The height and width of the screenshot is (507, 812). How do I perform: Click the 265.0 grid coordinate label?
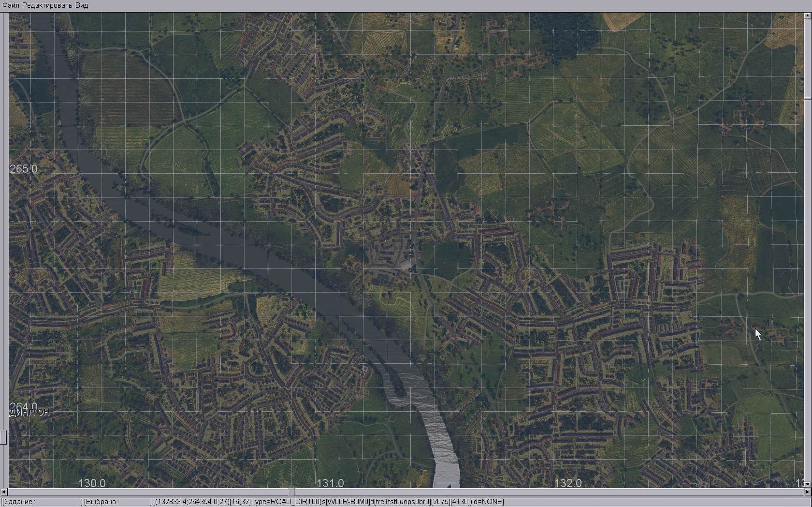click(24, 169)
